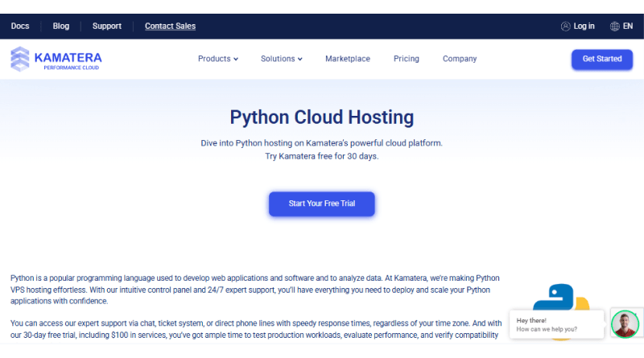Expand the Solutions dropdown menu
The image size is (644, 358).
pos(281,59)
